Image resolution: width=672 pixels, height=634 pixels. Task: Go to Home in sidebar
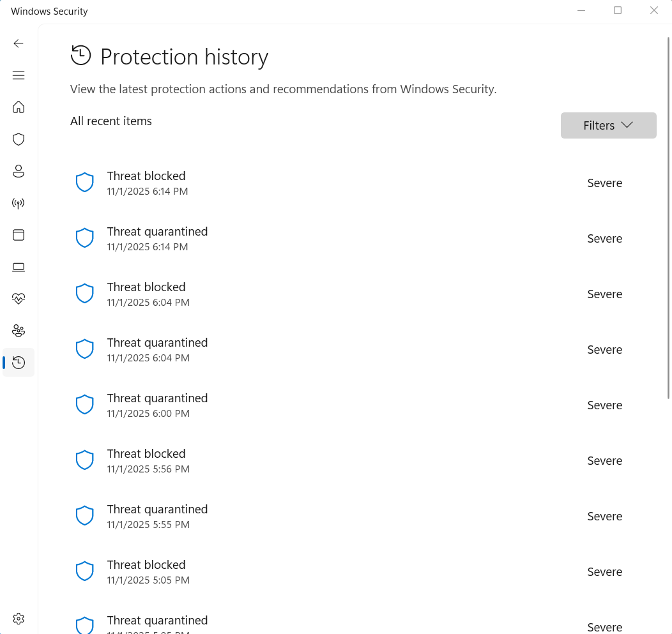19,107
